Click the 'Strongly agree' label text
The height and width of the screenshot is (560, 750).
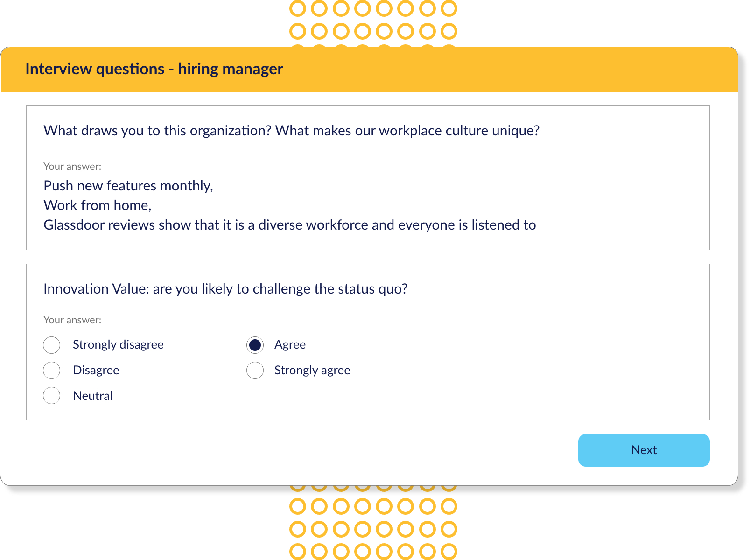(x=312, y=371)
